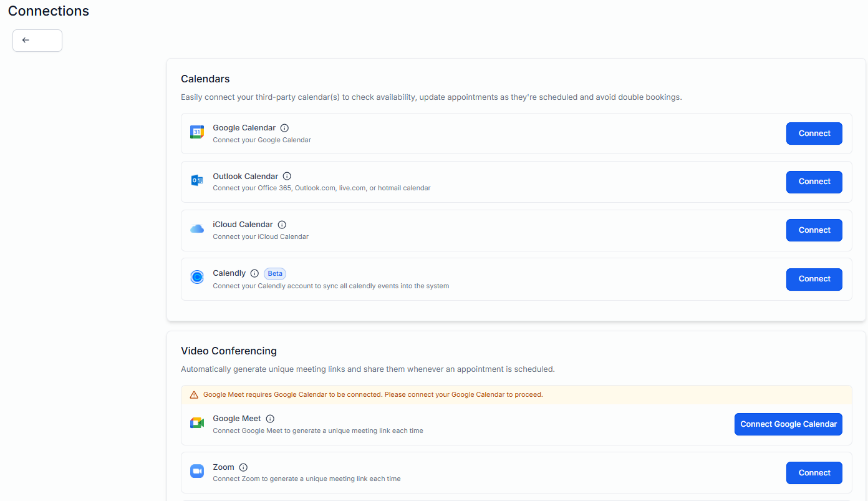Open info tooltip next to Outlook Calendar
Screen dimensions: 868x501
287,177
